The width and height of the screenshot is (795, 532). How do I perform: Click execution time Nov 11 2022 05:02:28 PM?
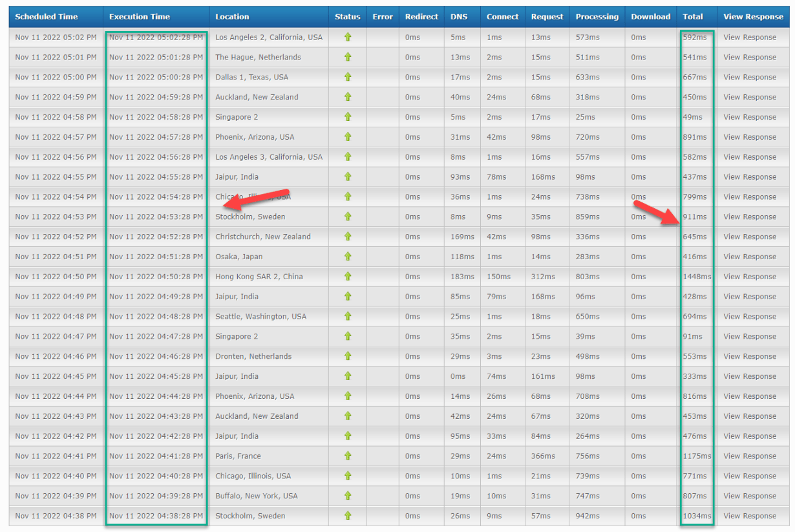point(156,37)
